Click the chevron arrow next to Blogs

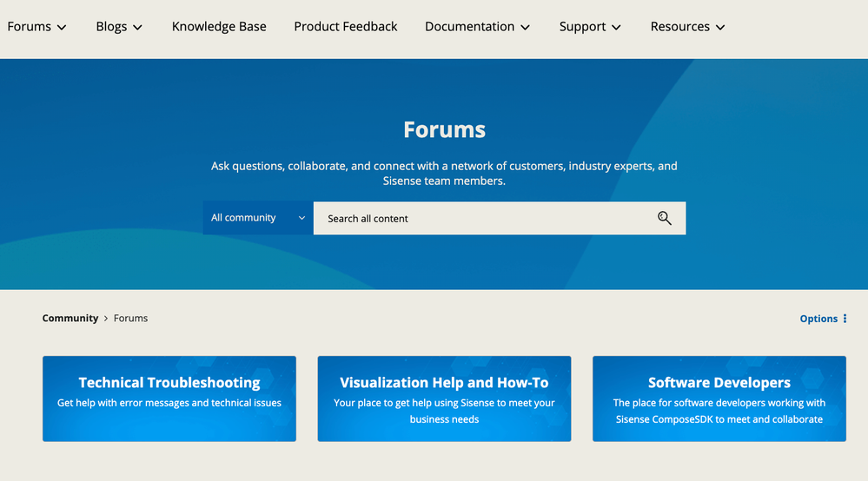coord(137,28)
